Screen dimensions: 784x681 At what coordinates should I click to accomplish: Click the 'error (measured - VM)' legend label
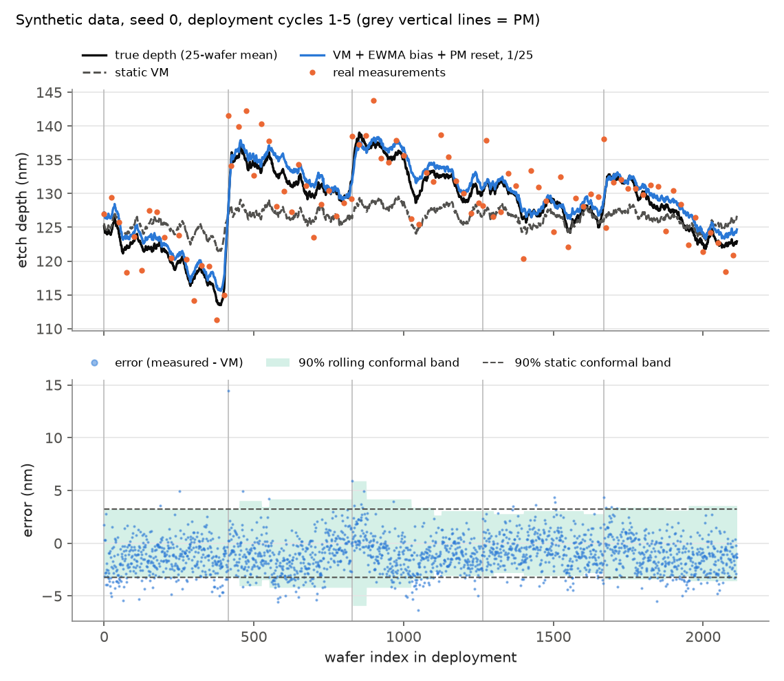(x=179, y=363)
